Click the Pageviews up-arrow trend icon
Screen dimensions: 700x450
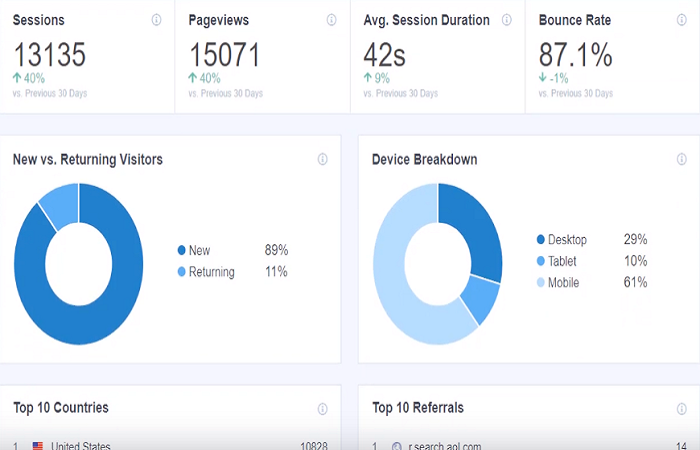[192, 78]
